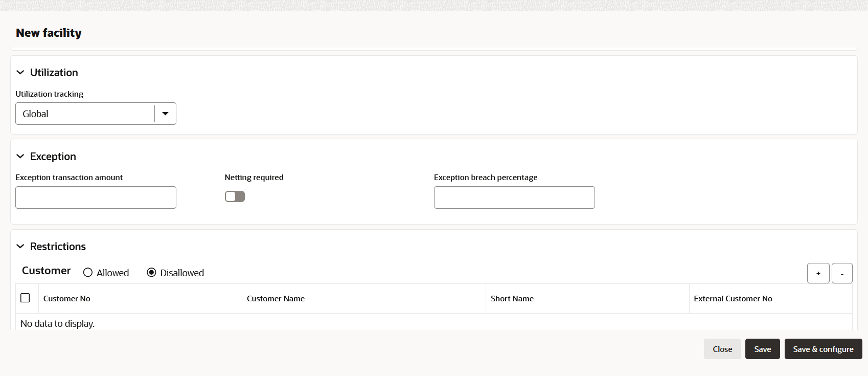
Task: Select the Disallowed customer radio button
Action: 151,273
